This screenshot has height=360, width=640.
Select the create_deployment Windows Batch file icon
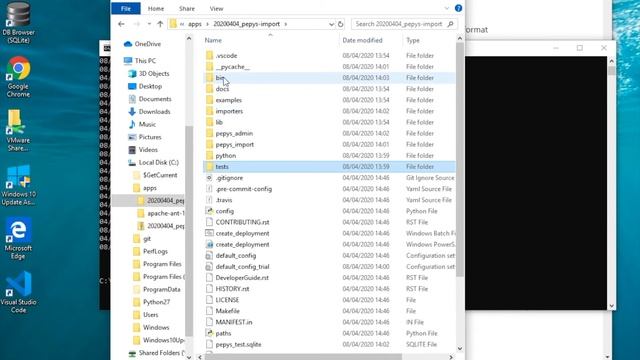tap(209, 233)
